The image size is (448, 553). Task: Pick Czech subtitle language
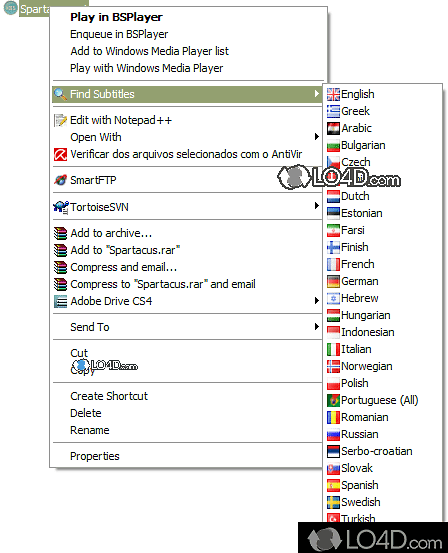coord(356,162)
